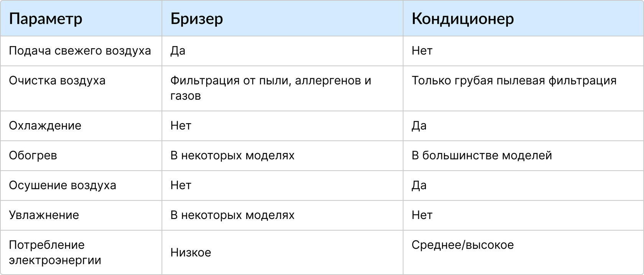Click В некоторых моделях in Увлажнение row
Viewport: 644px width, 275px height.
click(x=232, y=215)
